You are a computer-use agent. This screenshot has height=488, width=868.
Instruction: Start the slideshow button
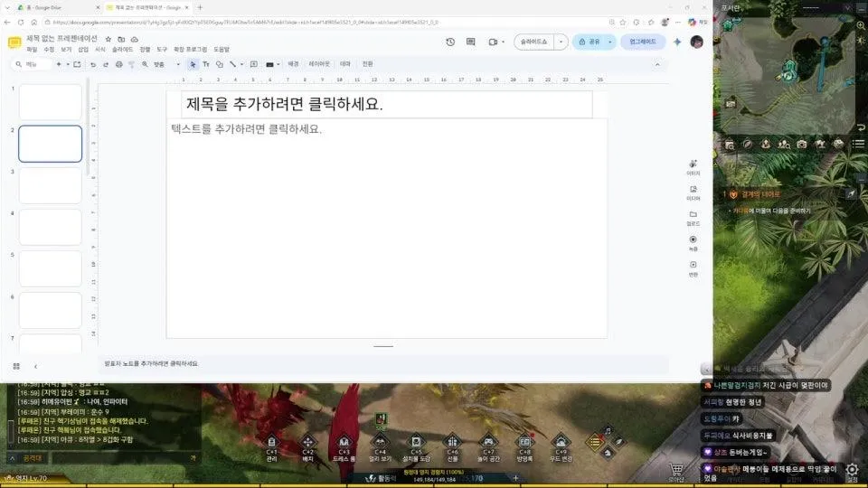(533, 42)
